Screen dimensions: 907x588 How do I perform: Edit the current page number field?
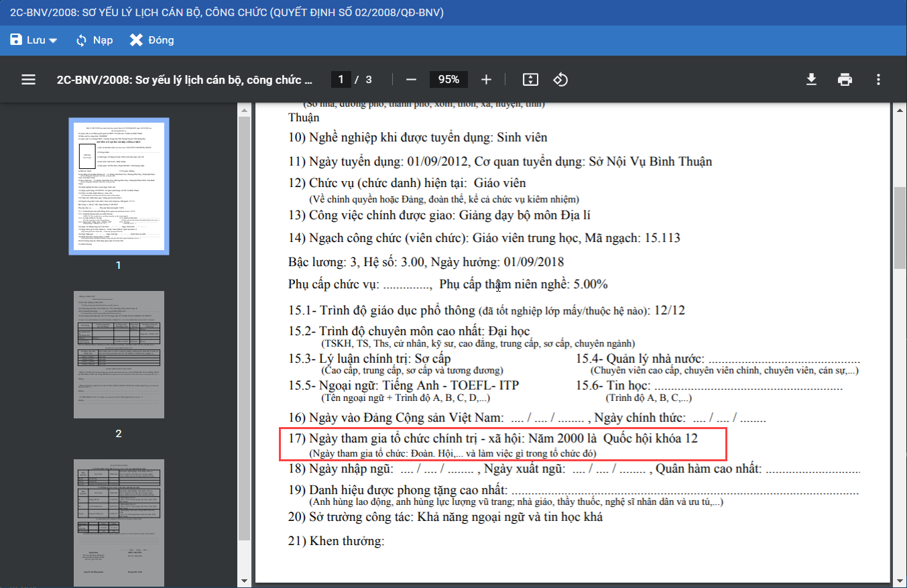click(341, 80)
